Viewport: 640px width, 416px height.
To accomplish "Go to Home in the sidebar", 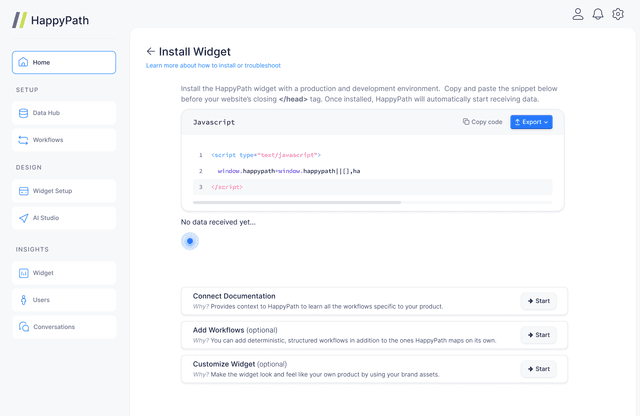I will point(64,62).
